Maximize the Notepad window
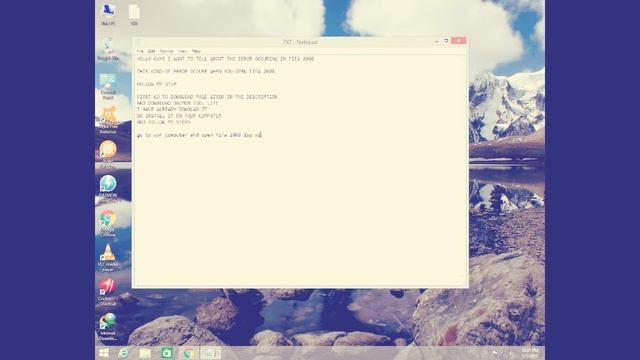 [446, 41]
